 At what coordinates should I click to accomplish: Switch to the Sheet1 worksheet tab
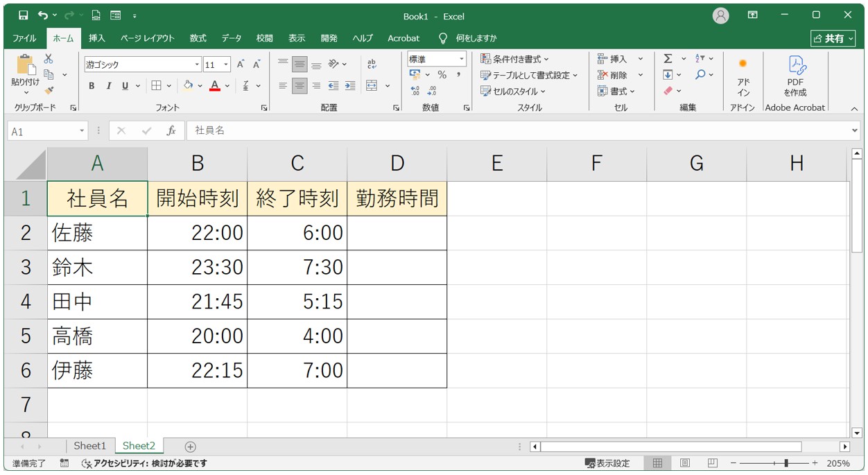(90, 446)
